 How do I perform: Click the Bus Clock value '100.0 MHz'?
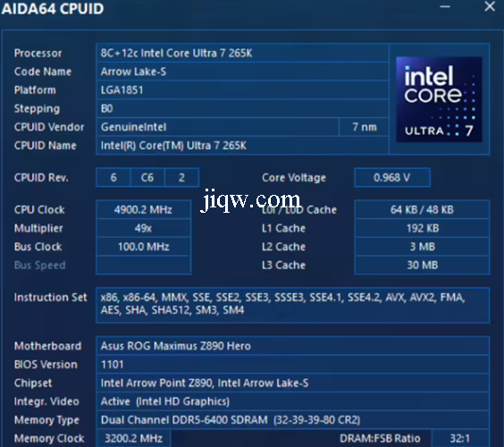tap(143, 247)
